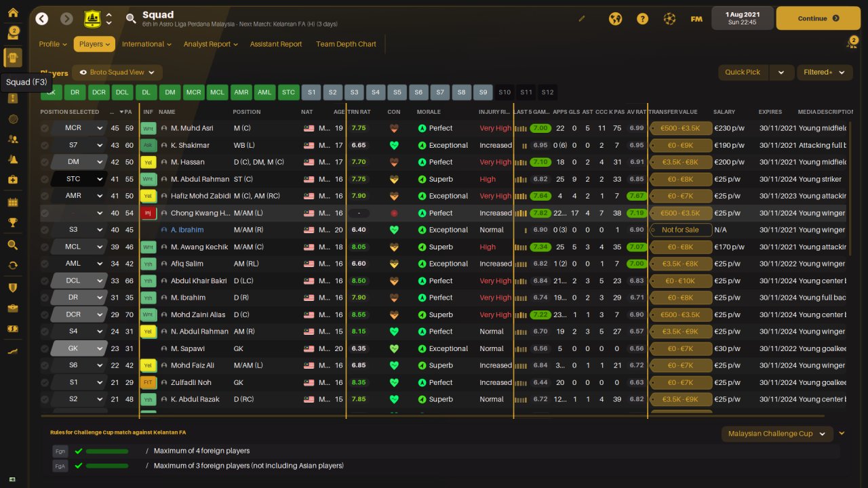
Task: Sort by the TRN RAT column header
Action: (x=359, y=112)
